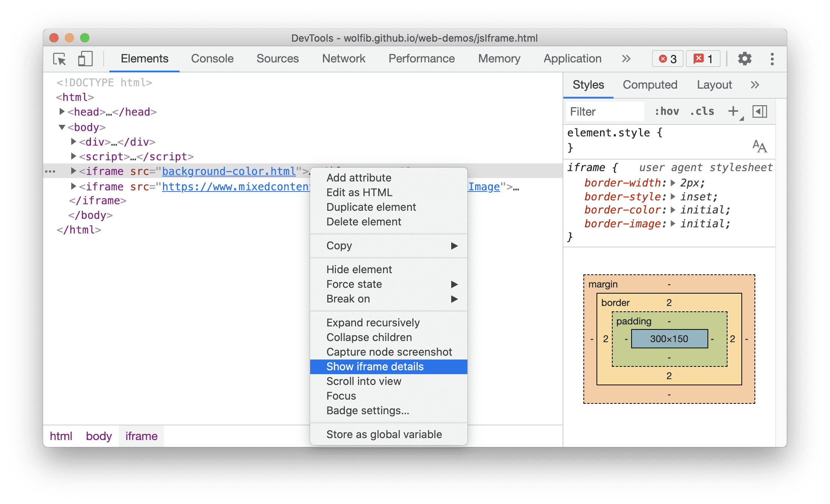Click the 300x150 box model center
The width and height of the screenshot is (830, 504).
point(669,339)
